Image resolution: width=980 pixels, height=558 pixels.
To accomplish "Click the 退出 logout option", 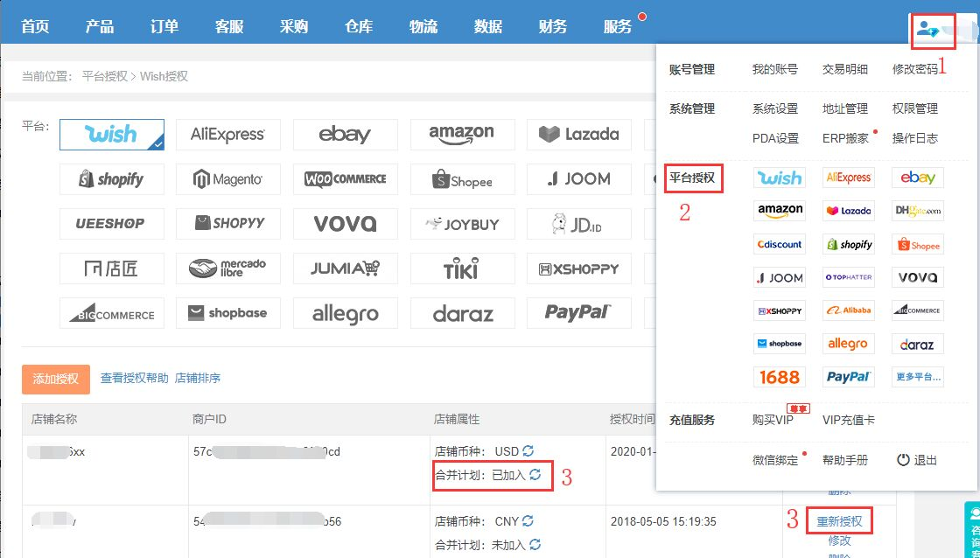I will tap(917, 461).
